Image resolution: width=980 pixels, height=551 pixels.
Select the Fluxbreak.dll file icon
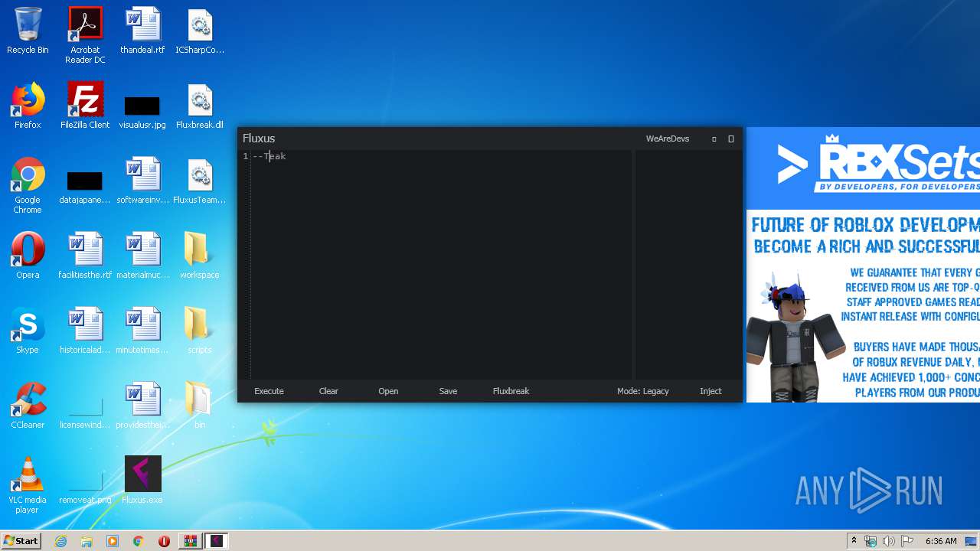(x=200, y=106)
